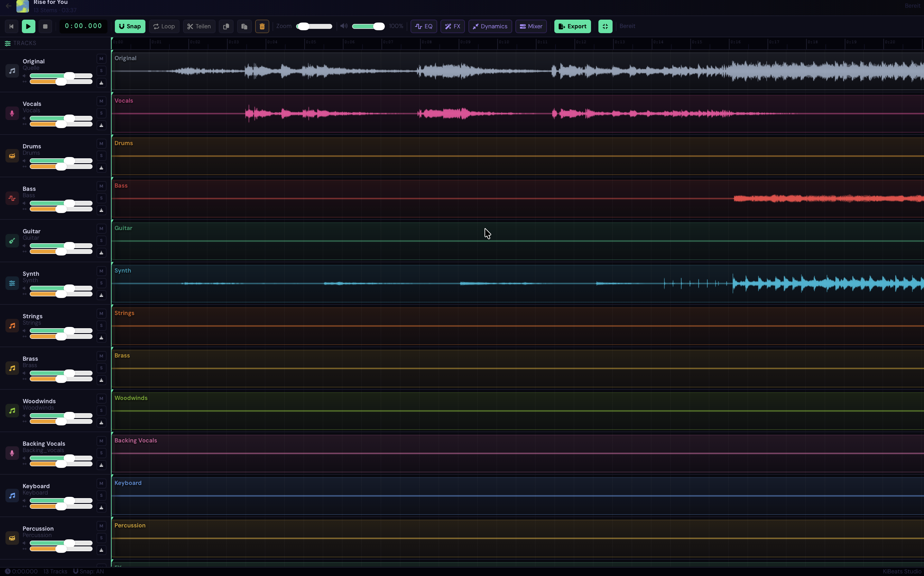Click the master volume speaker icon
Screen dimensions: 924x576
(x=344, y=26)
